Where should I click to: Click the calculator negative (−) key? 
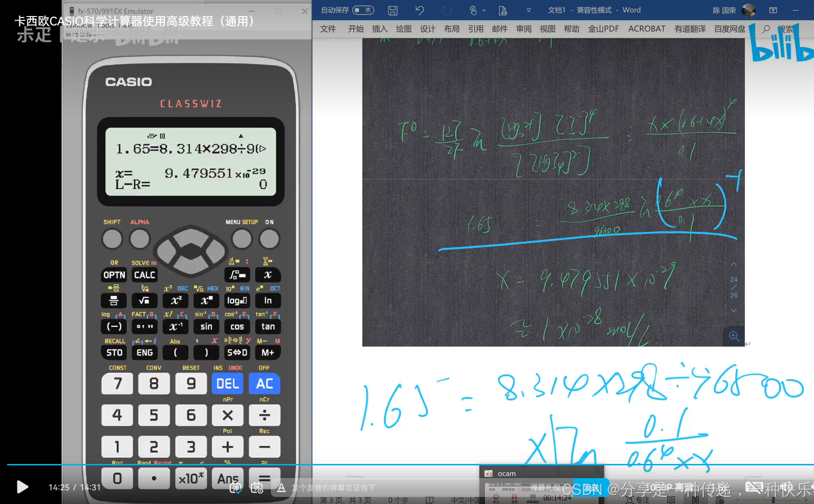[x=114, y=326]
